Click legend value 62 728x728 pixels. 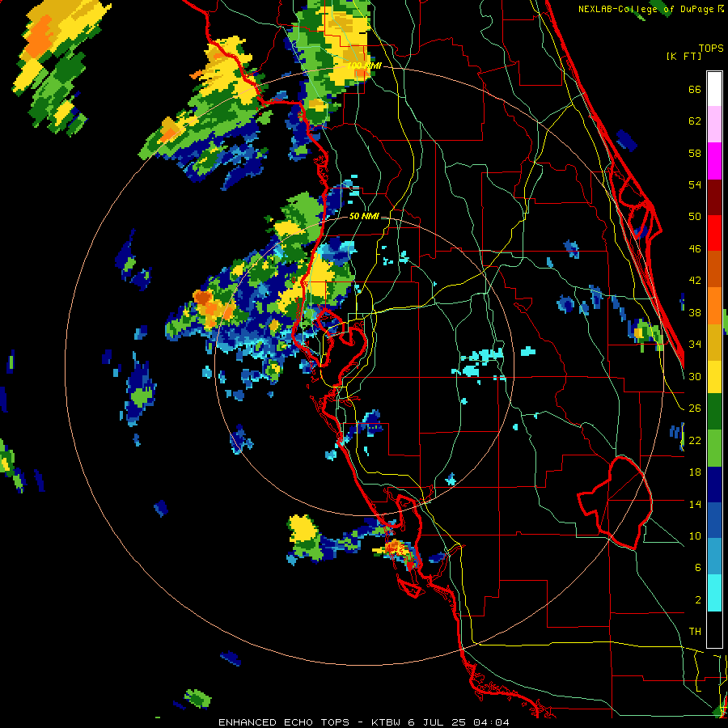[695, 121]
